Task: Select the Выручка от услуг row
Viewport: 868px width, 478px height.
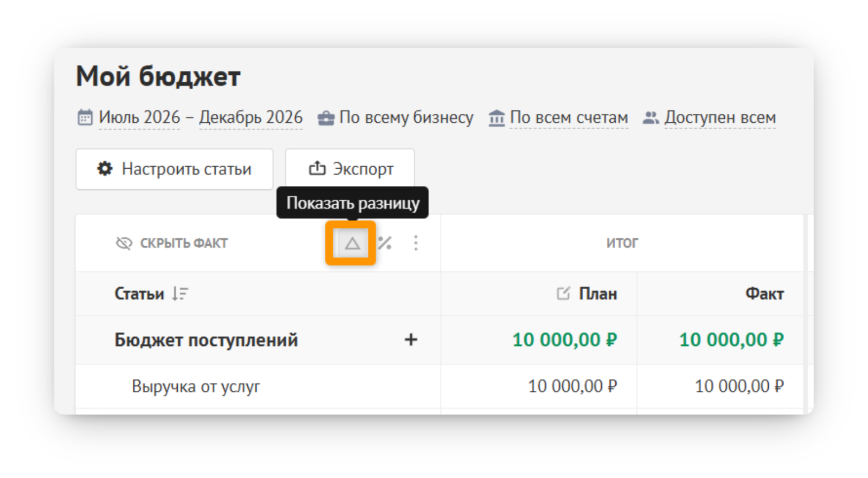Action: [439, 386]
